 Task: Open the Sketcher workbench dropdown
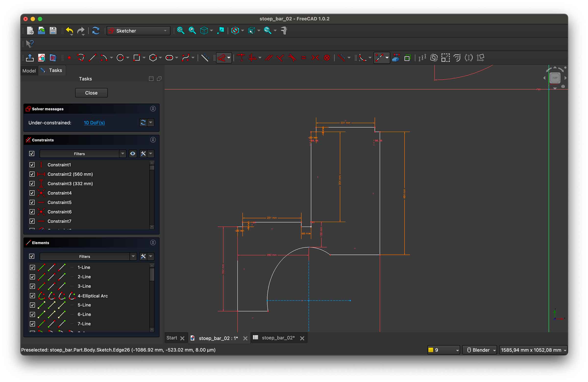138,31
